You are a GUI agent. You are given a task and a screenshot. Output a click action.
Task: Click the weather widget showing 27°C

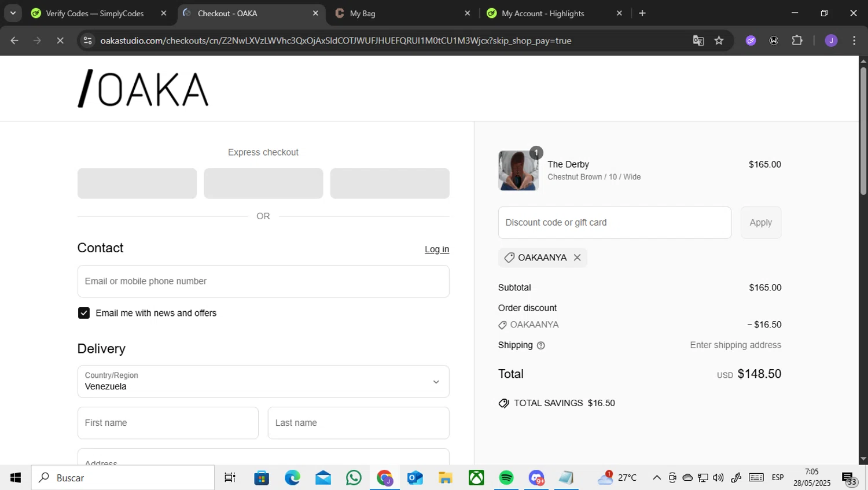tap(617, 478)
